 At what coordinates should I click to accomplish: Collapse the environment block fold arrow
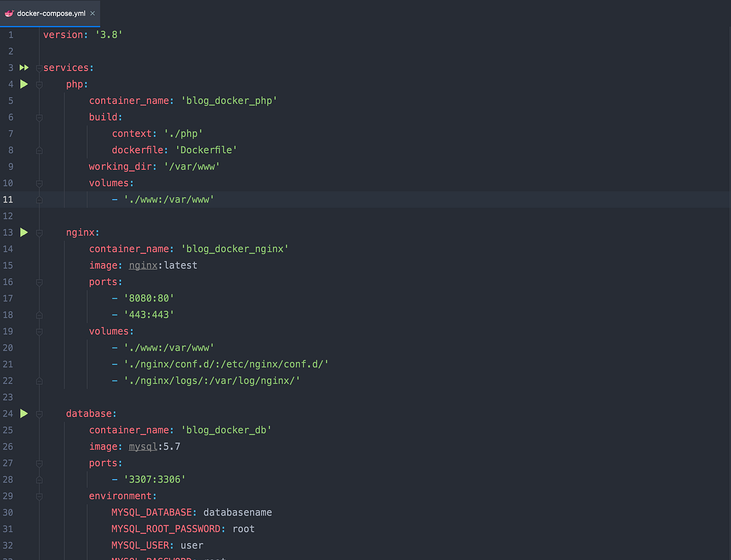38,495
